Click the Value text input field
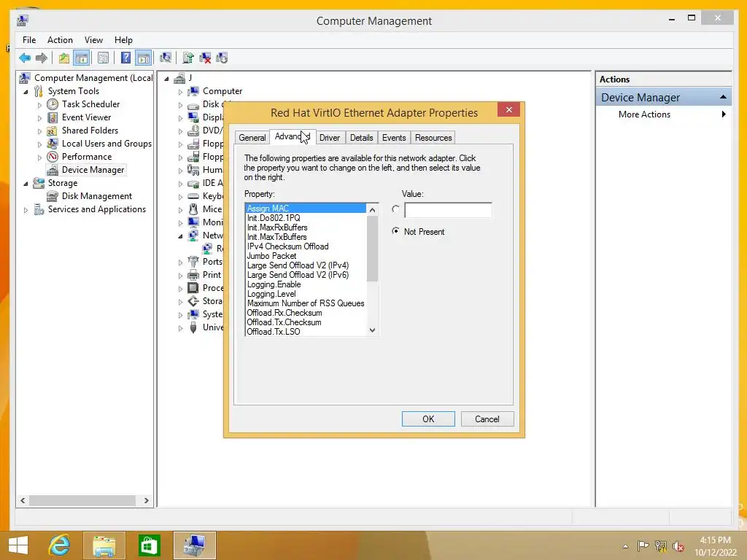747x560 pixels. click(448, 210)
